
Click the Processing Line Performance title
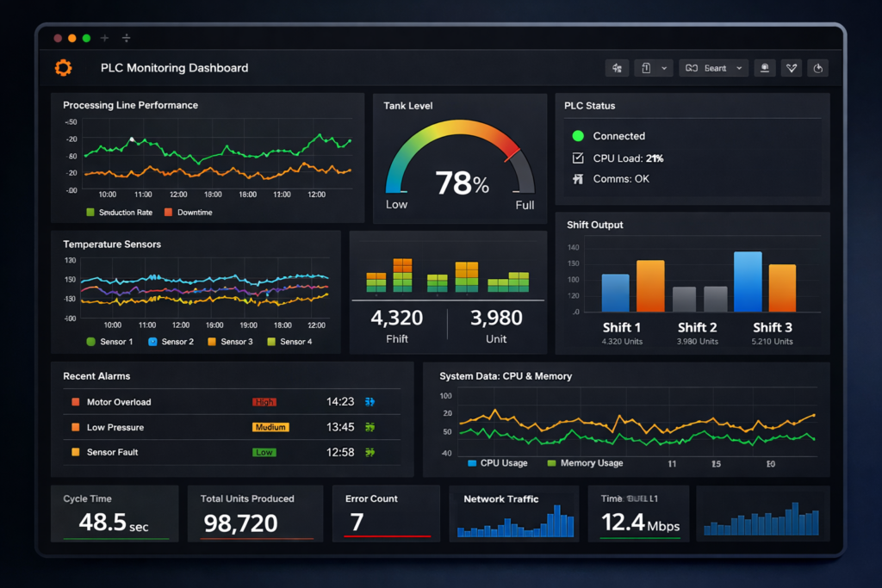pyautogui.click(x=131, y=105)
